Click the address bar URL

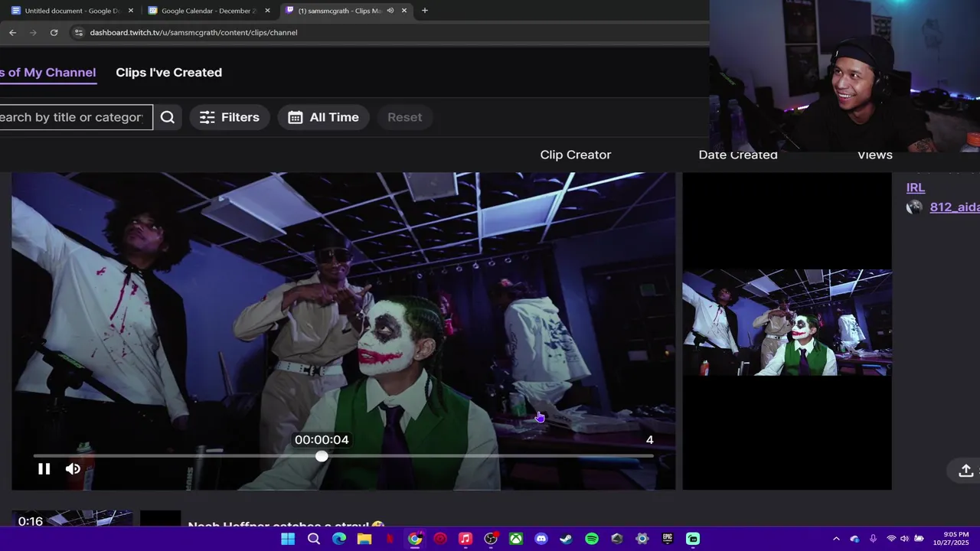pos(193,32)
